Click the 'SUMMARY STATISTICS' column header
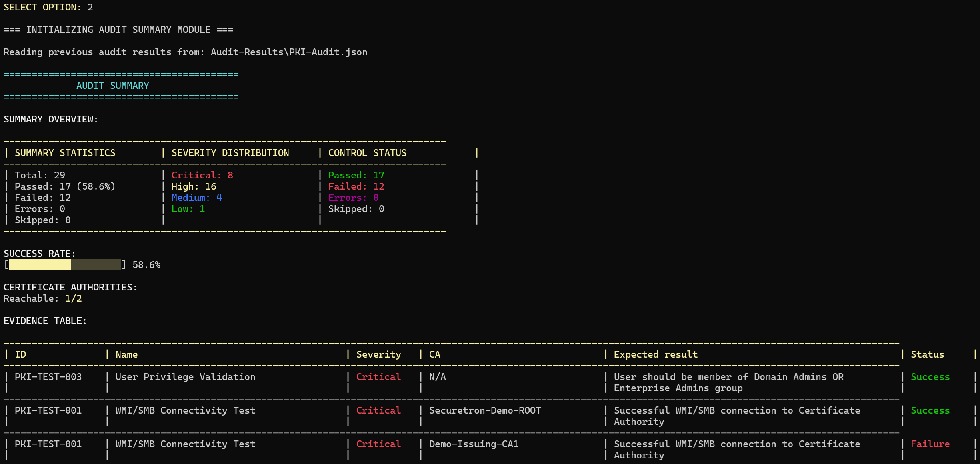This screenshot has width=980, height=464. pos(65,153)
